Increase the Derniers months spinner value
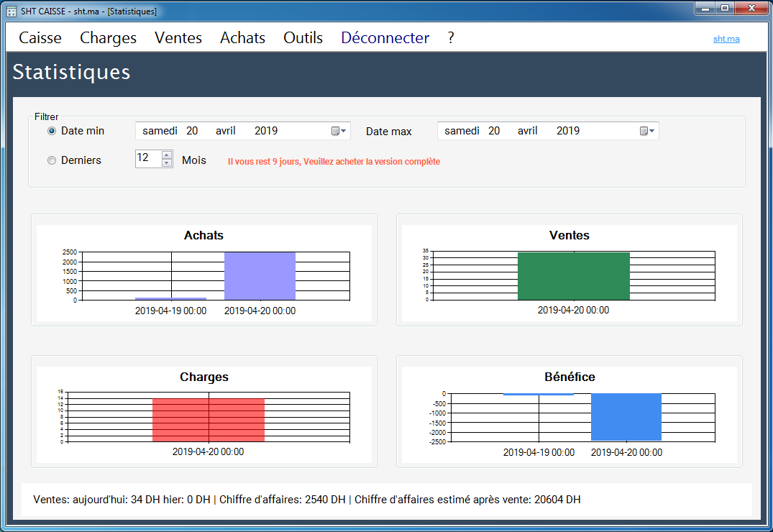The image size is (773, 532). point(167,155)
